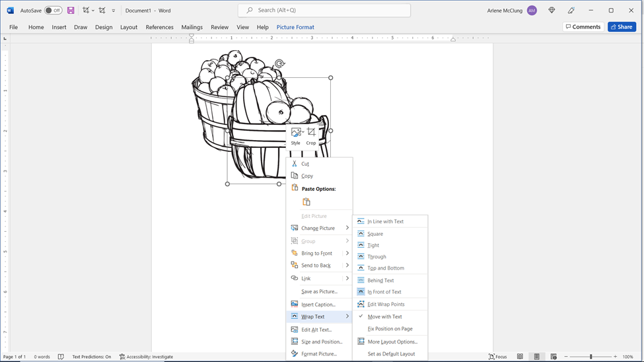Open the References ribbon tab
This screenshot has width=644, height=362.
click(159, 27)
